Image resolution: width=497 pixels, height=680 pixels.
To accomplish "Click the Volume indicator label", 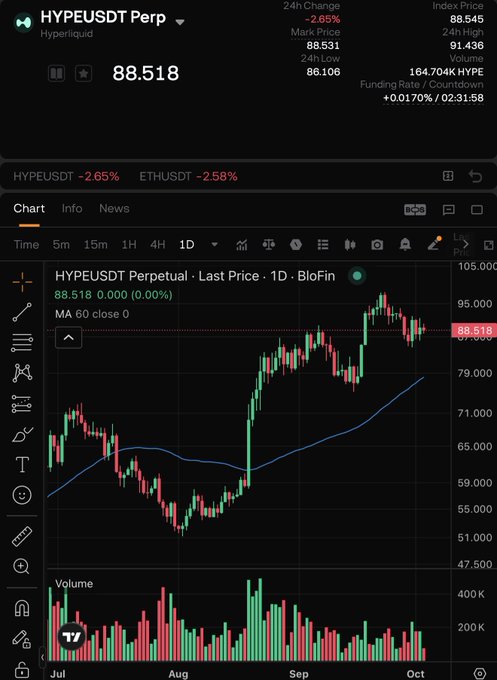I will pyautogui.click(x=74, y=584).
